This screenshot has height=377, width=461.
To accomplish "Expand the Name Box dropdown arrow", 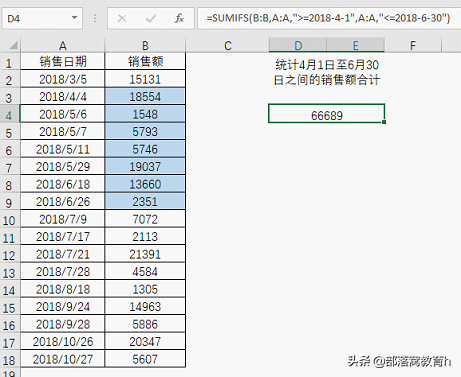I will click(75, 18).
